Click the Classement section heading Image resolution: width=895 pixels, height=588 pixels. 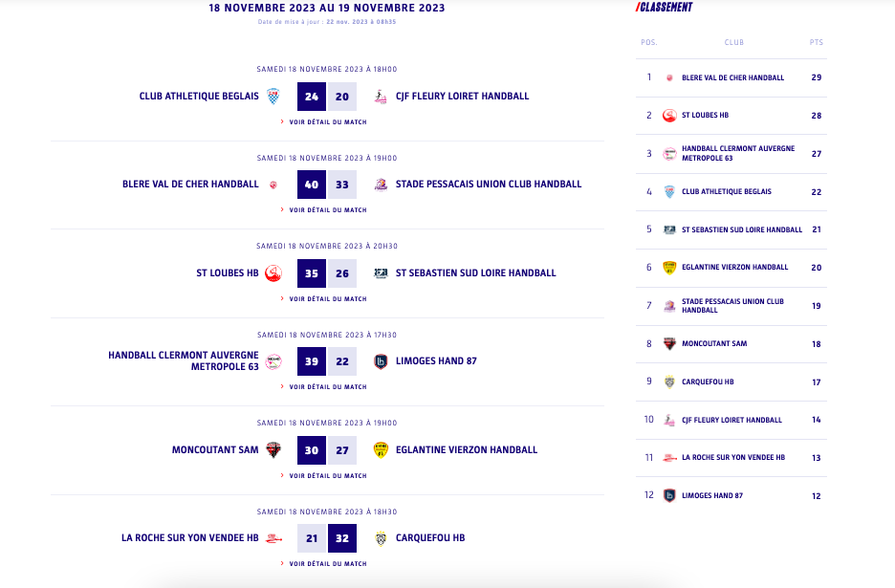(x=666, y=8)
